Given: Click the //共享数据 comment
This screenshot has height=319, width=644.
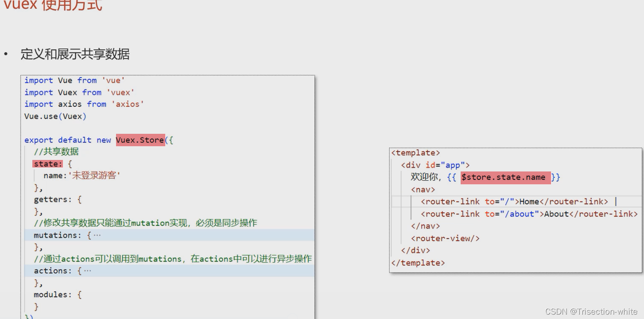Looking at the screenshot, I should (x=56, y=152).
